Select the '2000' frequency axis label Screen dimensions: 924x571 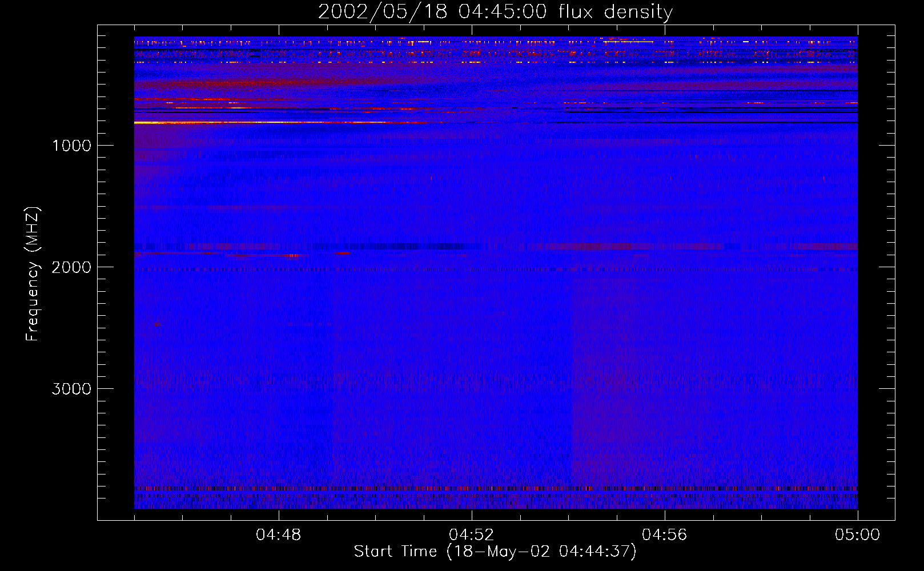tap(71, 267)
